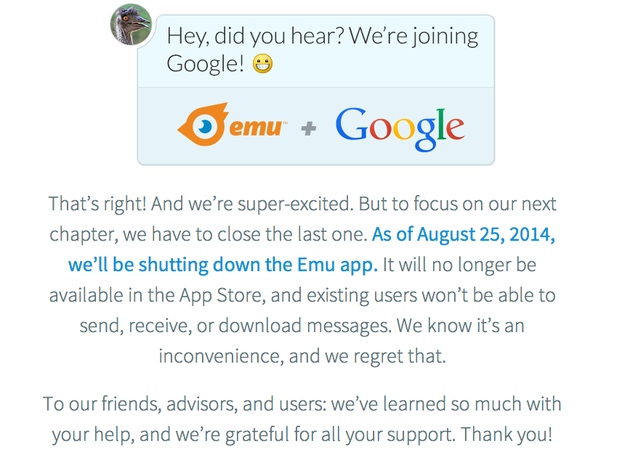Image resolution: width=630 pixels, height=462 pixels.
Task: Click 'inconvenience, and we regret that.' line
Action: pyautogui.click(x=303, y=356)
